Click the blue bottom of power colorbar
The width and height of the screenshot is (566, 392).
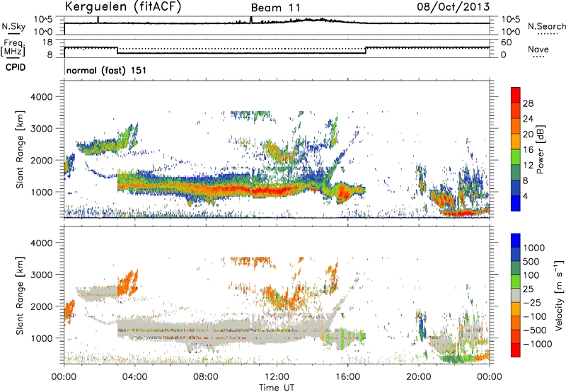click(x=516, y=203)
